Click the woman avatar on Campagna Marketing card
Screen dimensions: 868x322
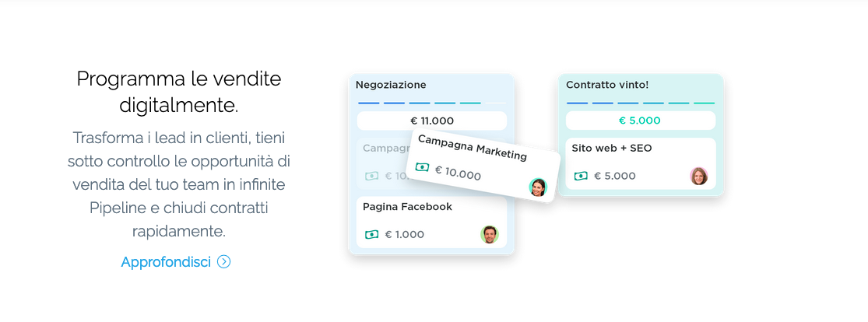pos(538,187)
